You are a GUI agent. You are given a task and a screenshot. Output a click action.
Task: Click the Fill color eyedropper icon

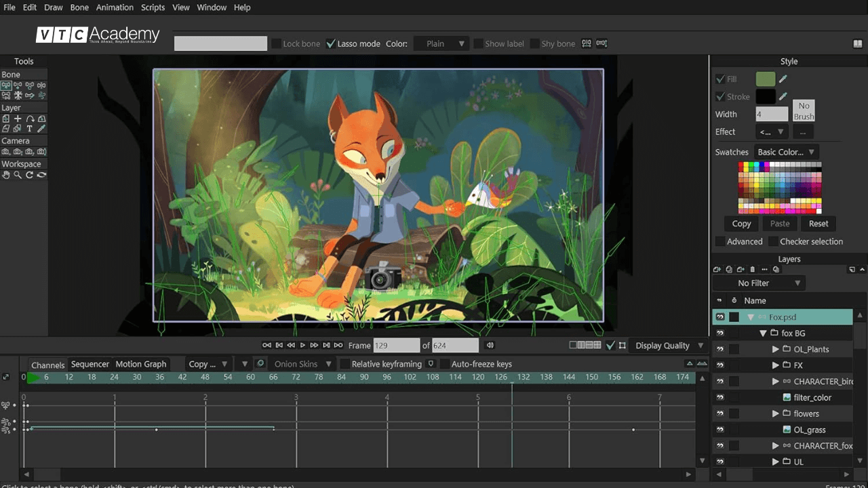click(x=783, y=79)
